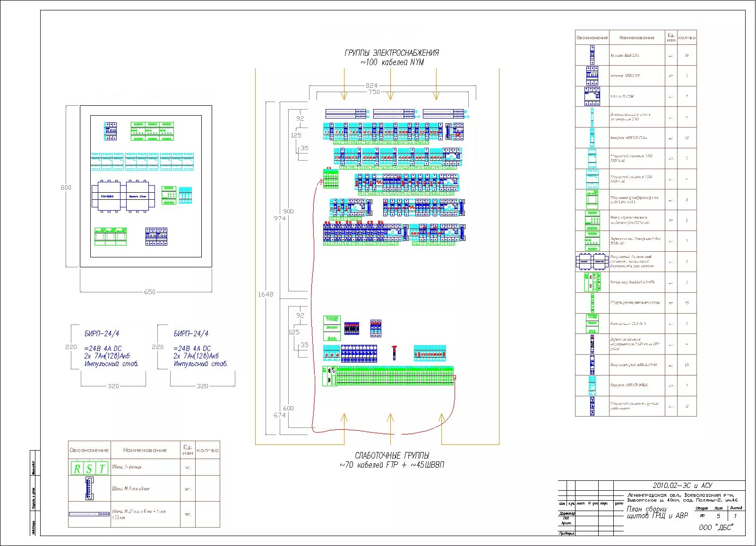Click the 974 height dimension

tap(279, 219)
